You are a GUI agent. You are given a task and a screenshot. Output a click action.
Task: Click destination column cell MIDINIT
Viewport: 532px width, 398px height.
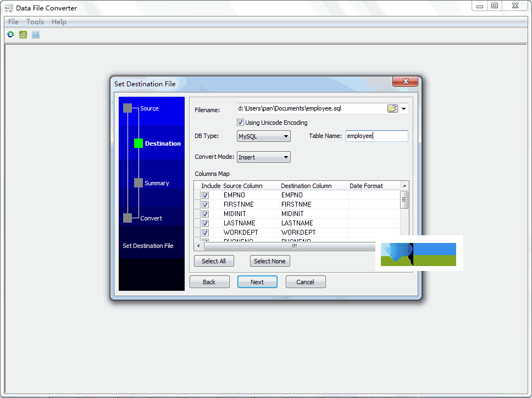[314, 214]
